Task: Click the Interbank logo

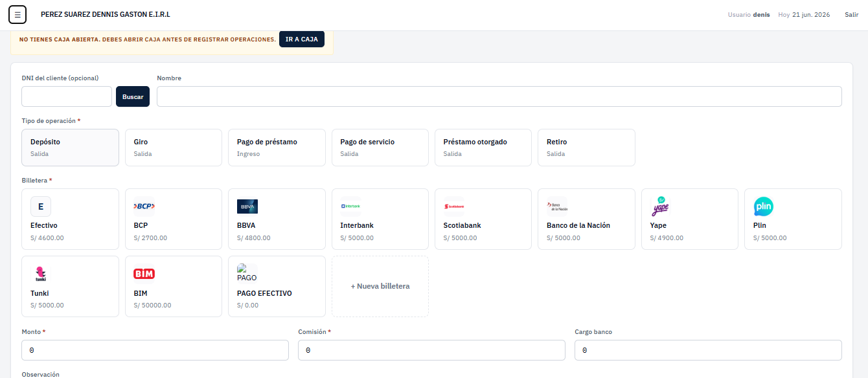Action: click(350, 206)
